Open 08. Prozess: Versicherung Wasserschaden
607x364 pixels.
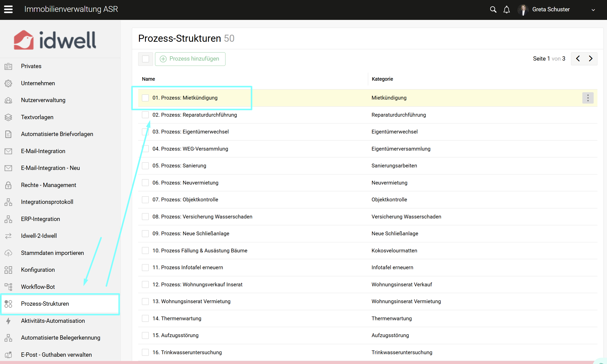[202, 217]
